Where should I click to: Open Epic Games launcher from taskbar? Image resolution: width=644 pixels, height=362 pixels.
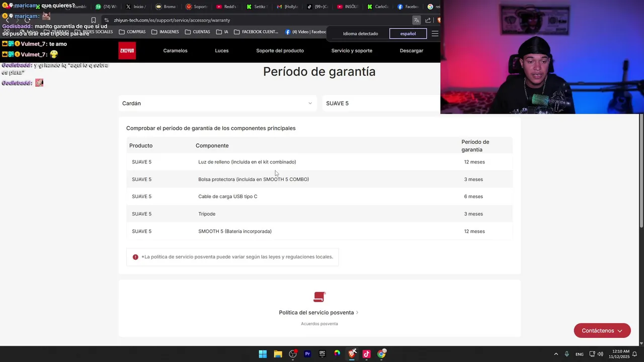(x=322, y=354)
